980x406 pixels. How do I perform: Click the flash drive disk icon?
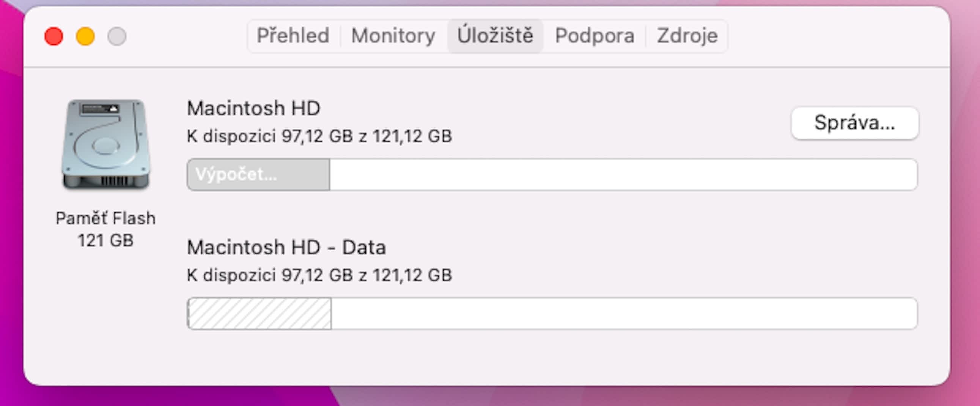click(106, 144)
